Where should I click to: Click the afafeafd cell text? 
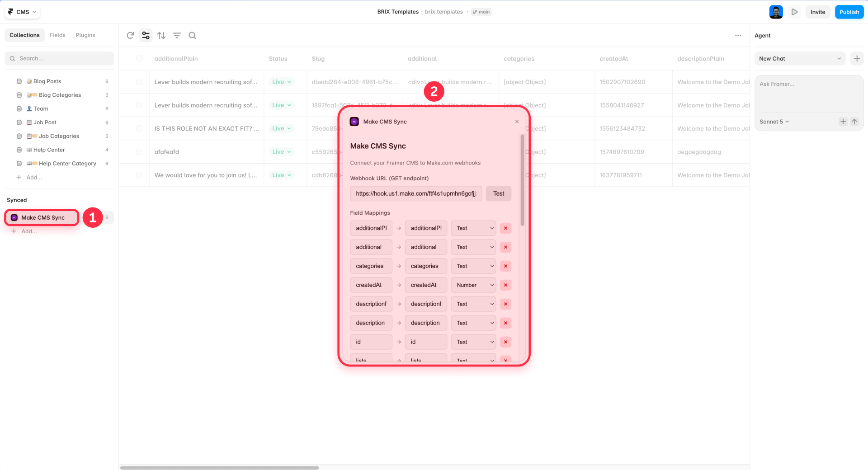[x=166, y=152]
